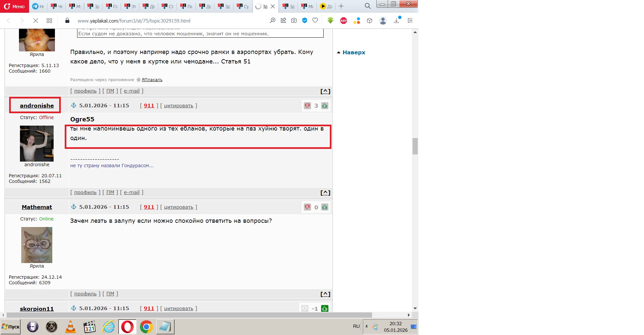Switch to the 'Чё' tab
This screenshot has height=335, width=644.
pyautogui.click(x=57, y=6)
